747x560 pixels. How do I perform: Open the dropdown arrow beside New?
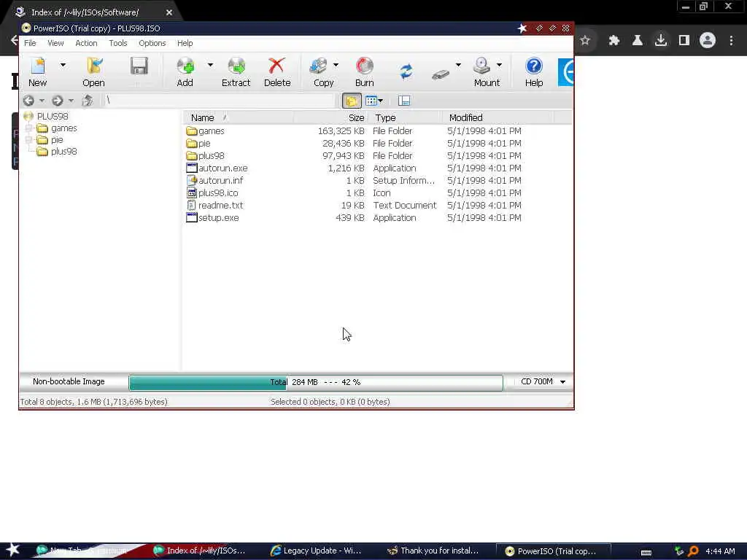point(63,65)
